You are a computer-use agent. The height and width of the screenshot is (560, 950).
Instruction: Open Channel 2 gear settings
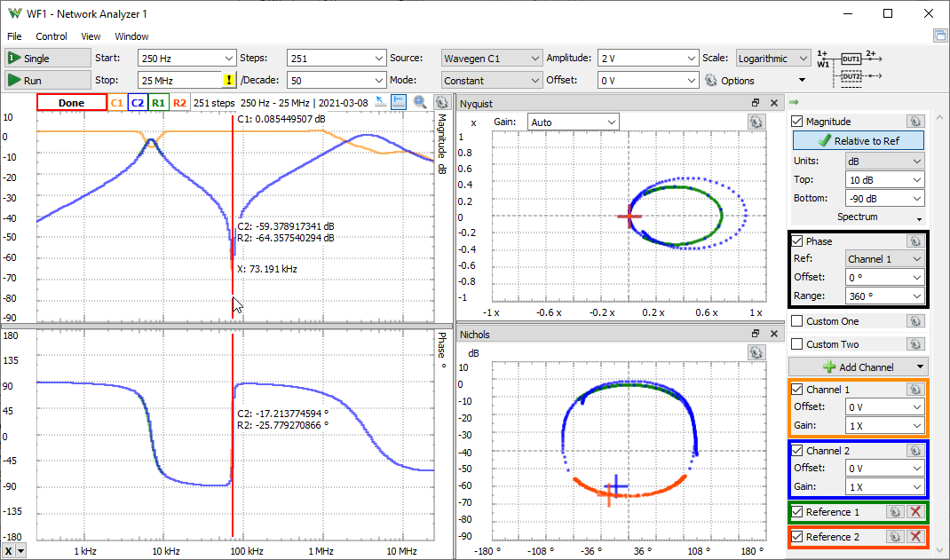point(914,451)
